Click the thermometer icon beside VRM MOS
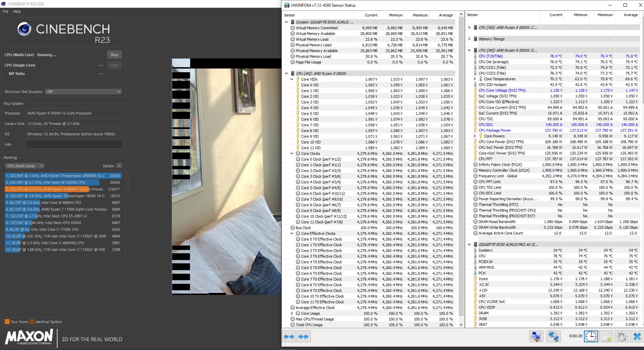 tap(475, 267)
